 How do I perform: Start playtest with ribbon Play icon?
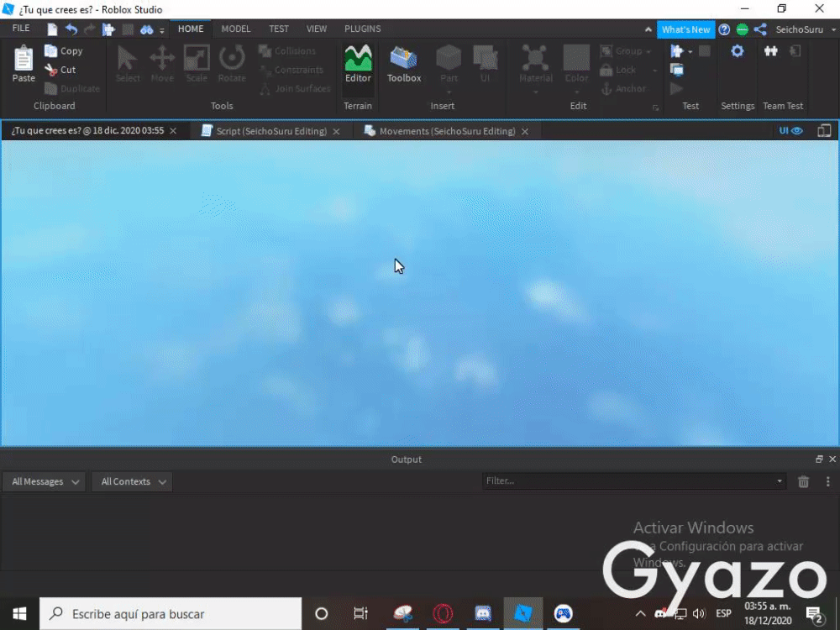point(677,51)
